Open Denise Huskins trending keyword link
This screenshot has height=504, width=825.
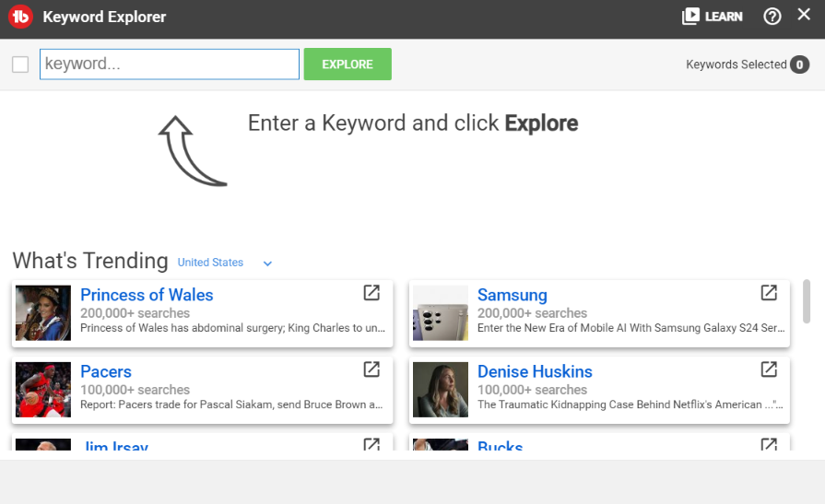[x=535, y=371]
